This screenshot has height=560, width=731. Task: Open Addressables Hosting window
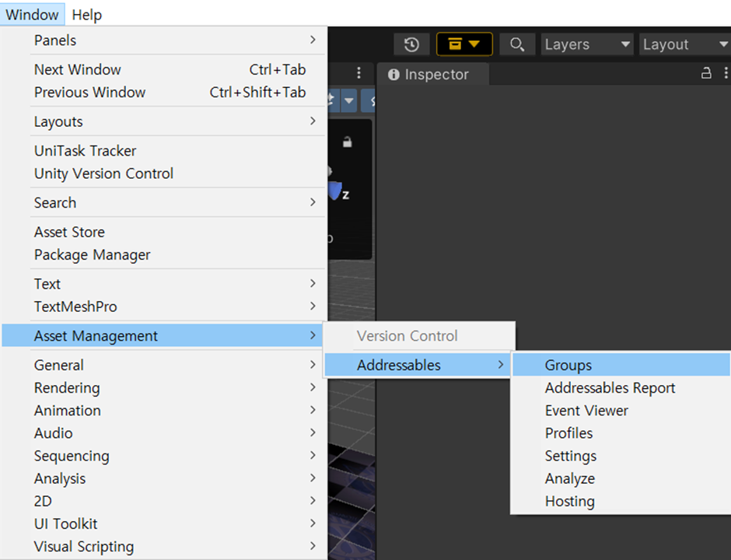pos(621,501)
